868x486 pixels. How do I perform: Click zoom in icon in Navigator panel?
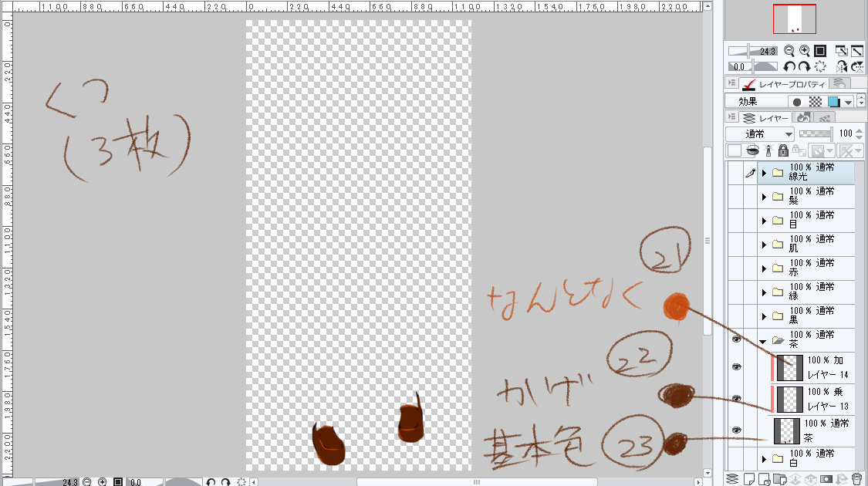coord(804,51)
